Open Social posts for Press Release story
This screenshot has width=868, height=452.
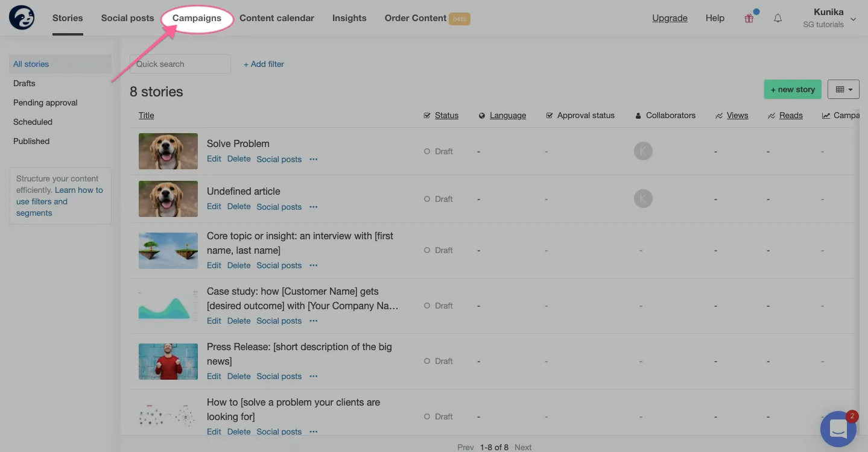coord(279,376)
